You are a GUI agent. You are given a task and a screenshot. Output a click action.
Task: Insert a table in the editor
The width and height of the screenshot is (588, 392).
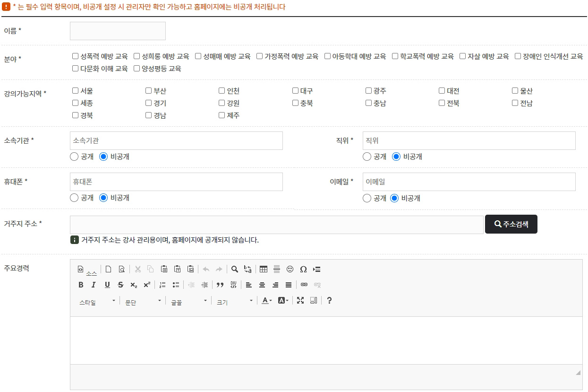pyautogui.click(x=264, y=269)
